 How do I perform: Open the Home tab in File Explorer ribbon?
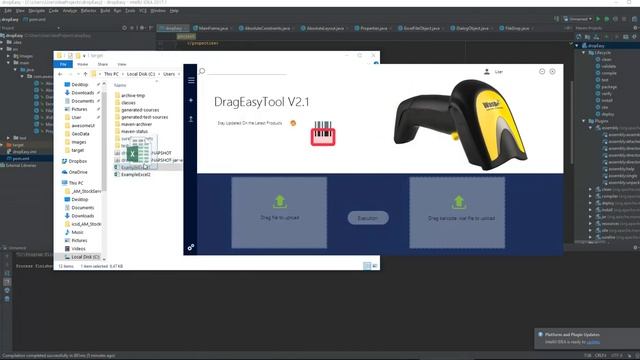(82, 64)
